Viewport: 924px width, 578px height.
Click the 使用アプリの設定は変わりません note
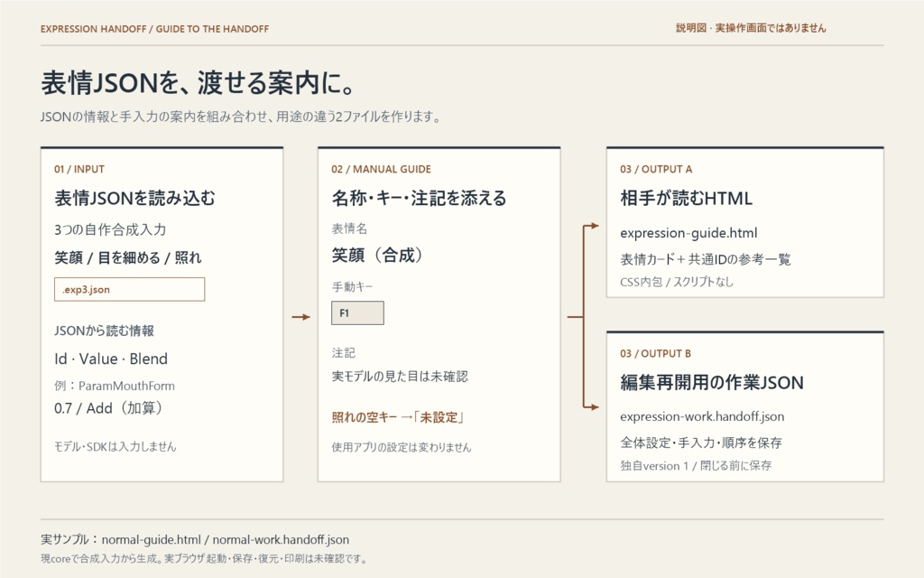point(402,447)
